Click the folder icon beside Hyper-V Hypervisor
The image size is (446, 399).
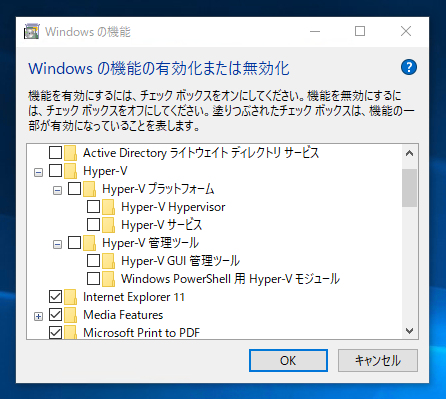[x=109, y=207]
